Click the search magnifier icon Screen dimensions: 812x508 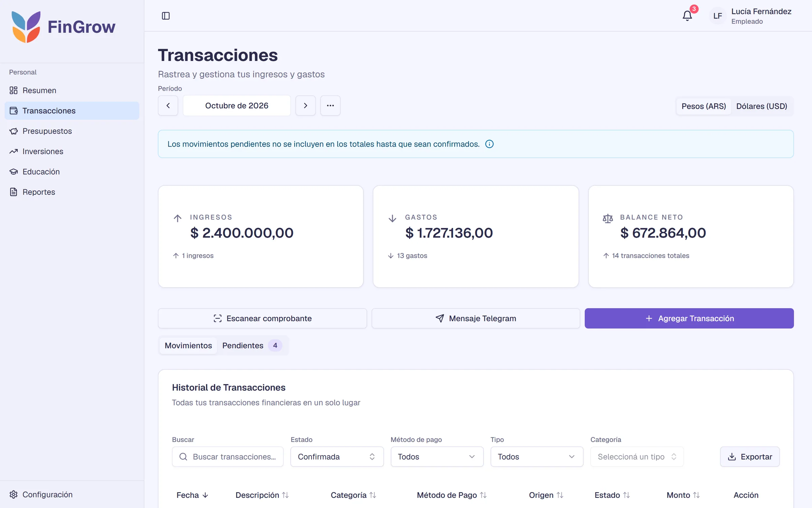click(183, 457)
